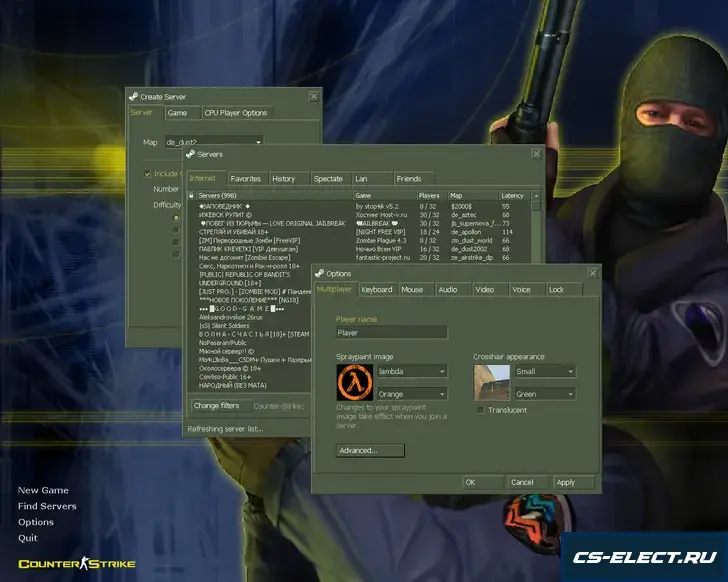Sort by the Servers (998) column header

click(274, 195)
